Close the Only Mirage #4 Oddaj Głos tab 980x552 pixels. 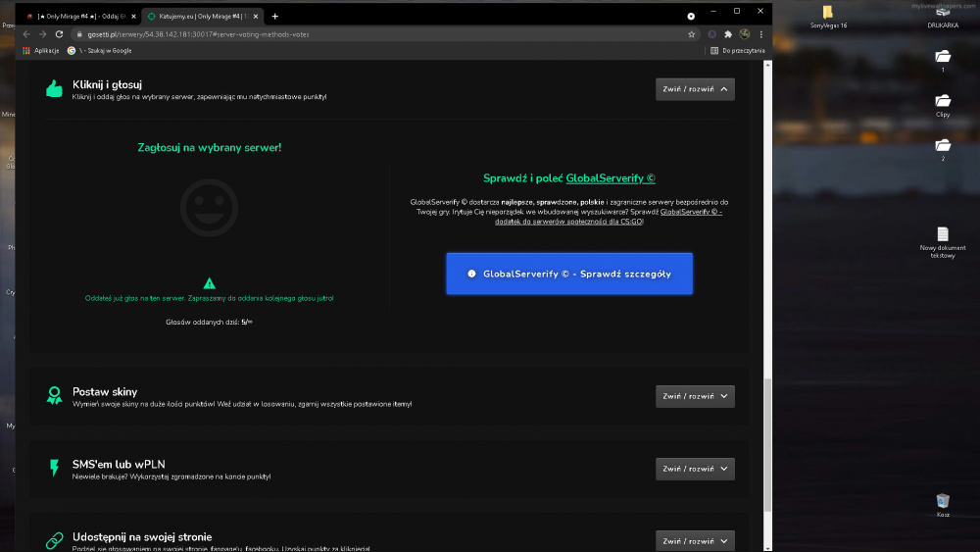tap(133, 17)
